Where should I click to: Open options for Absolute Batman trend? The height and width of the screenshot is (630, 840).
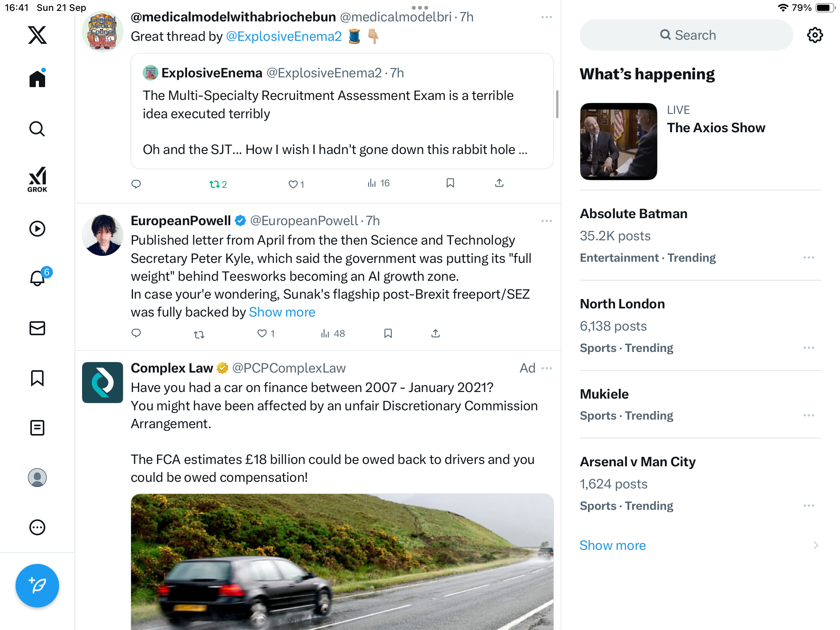pos(808,258)
